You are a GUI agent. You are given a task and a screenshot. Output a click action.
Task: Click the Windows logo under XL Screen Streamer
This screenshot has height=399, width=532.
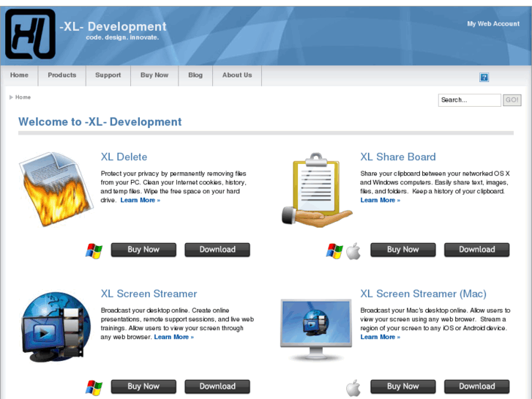(x=94, y=388)
